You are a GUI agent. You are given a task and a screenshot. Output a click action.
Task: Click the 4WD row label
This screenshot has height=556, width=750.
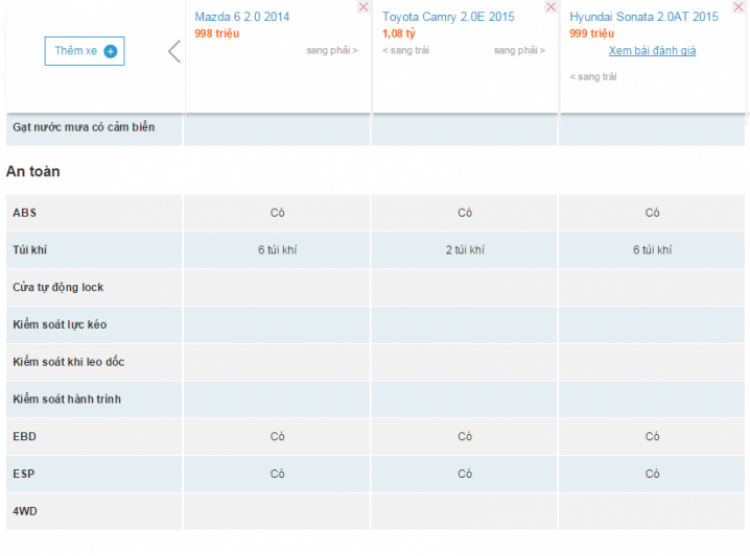tap(25, 511)
